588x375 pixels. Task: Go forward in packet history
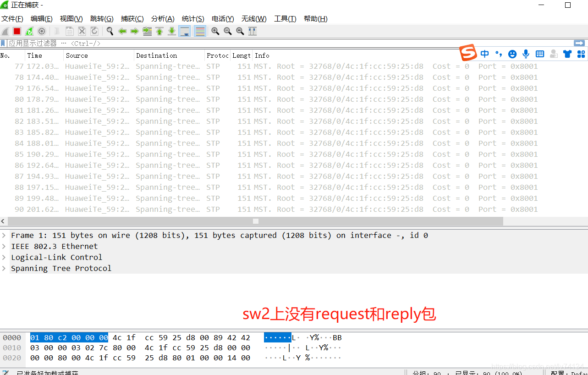tap(135, 31)
